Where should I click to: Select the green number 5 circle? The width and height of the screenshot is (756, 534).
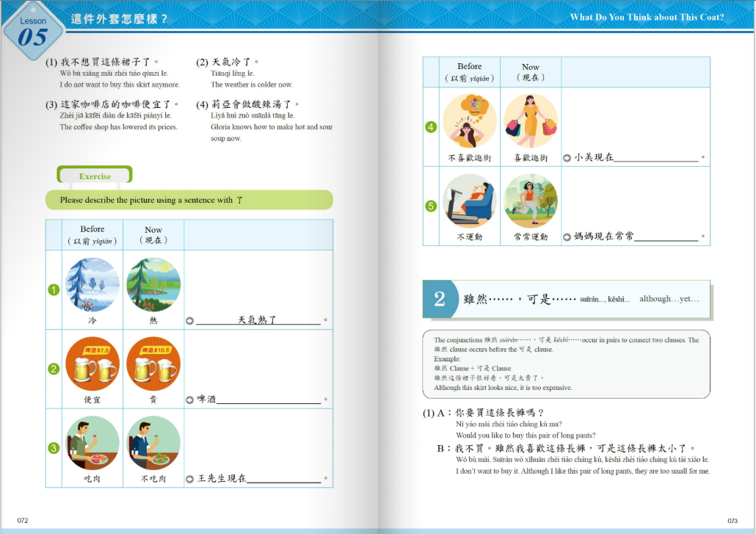coord(432,206)
